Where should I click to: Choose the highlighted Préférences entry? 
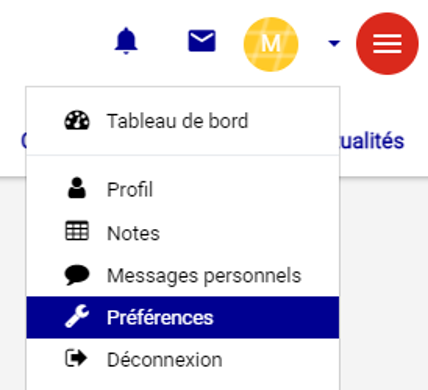click(183, 317)
